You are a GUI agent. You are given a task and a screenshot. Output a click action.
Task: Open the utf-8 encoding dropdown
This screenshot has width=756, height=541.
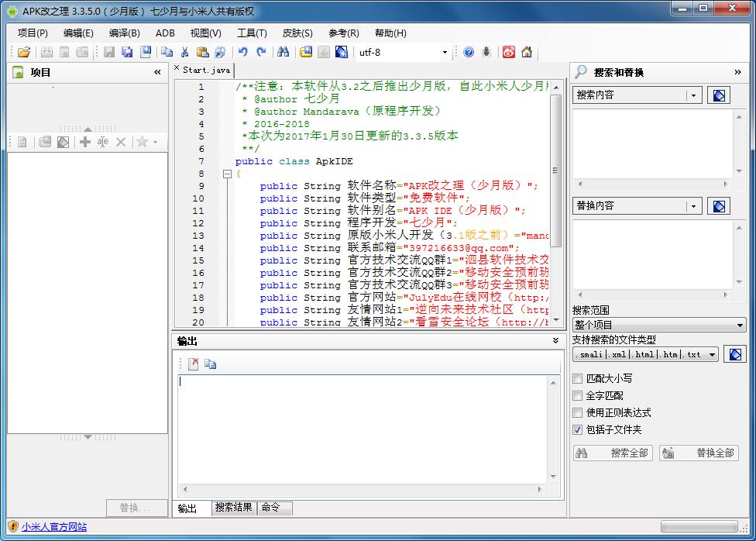(x=445, y=53)
